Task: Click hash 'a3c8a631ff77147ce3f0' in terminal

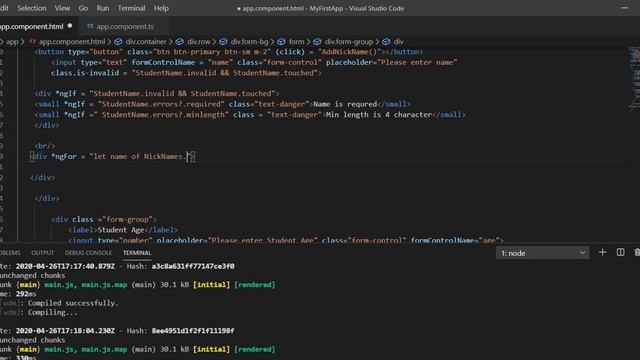Action: coord(193,267)
